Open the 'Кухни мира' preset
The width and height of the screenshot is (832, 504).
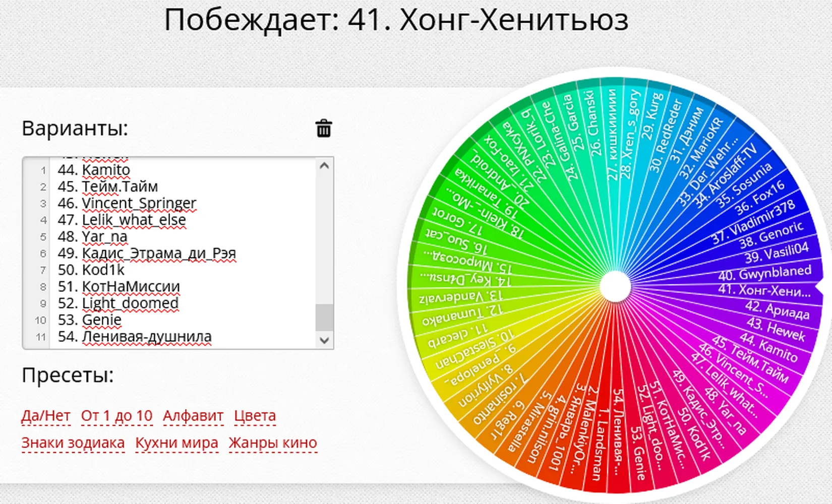[x=177, y=443]
